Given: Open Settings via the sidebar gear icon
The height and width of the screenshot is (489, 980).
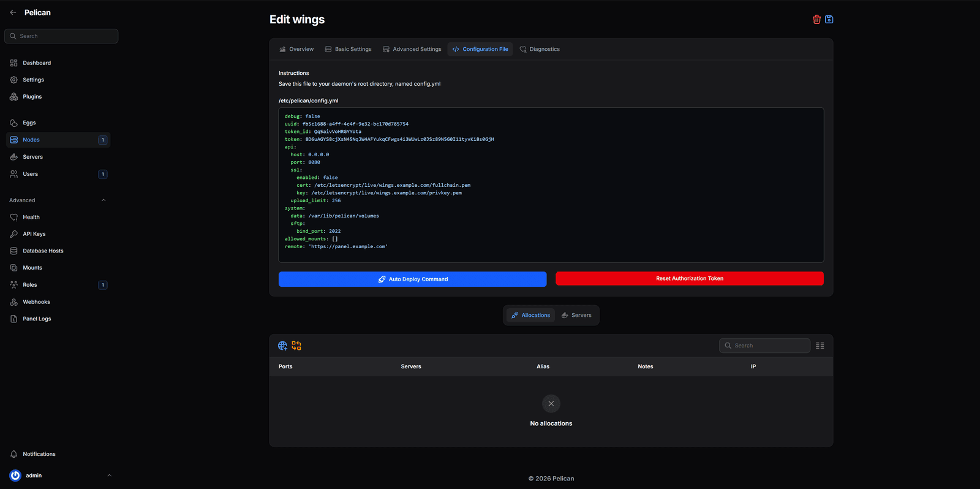Looking at the screenshot, I should pos(13,80).
